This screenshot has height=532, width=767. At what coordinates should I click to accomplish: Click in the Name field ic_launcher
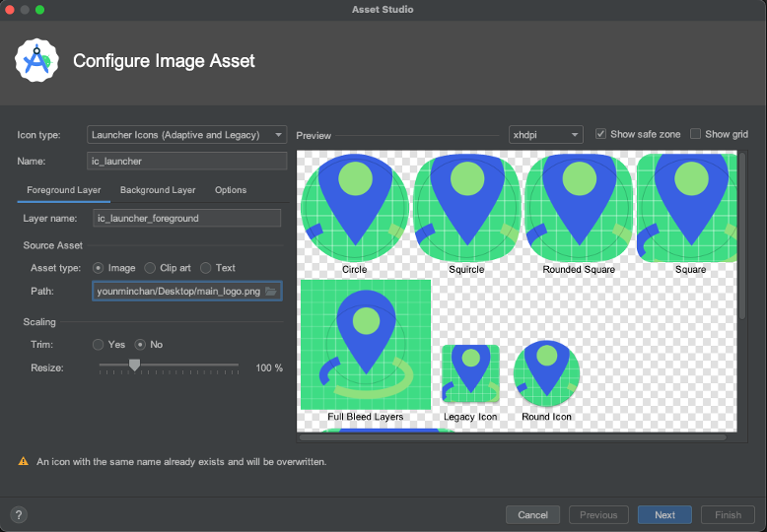point(187,162)
